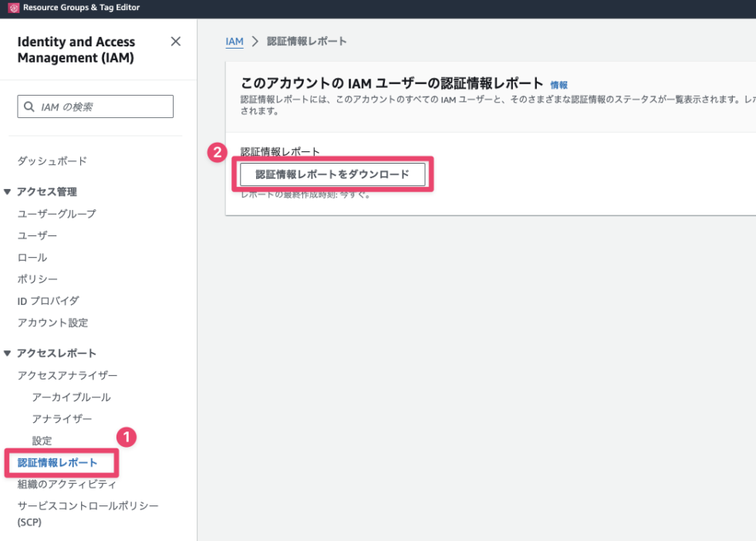This screenshot has width=756, height=541.
Task: Click 認証情報レポートをダウンロード button
Action: (332, 174)
